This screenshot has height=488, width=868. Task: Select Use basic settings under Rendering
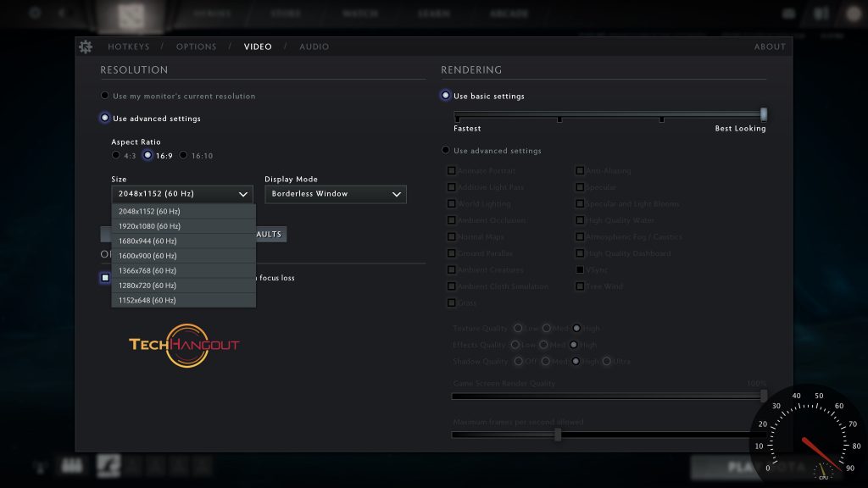pos(446,95)
